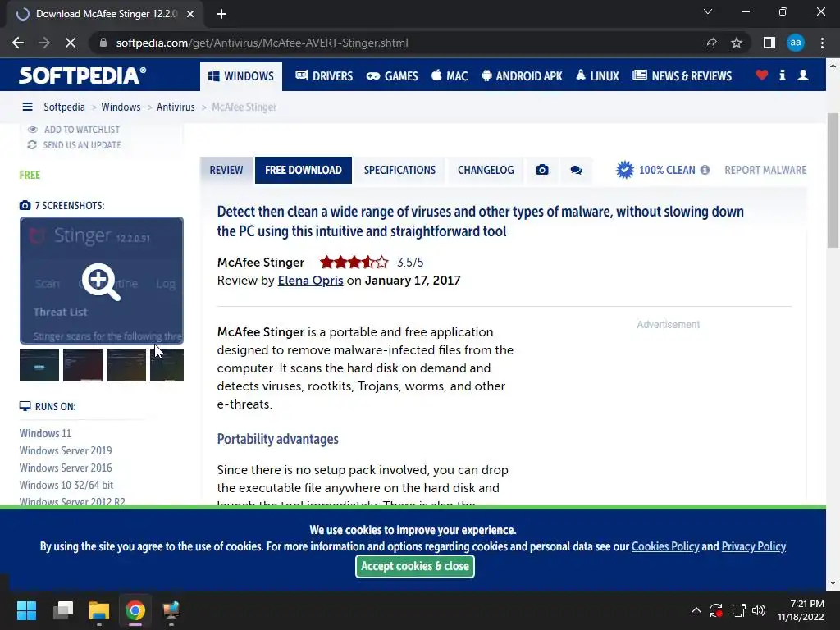Click the share this page icon in the address bar
This screenshot has width=840, height=630.
(710, 43)
